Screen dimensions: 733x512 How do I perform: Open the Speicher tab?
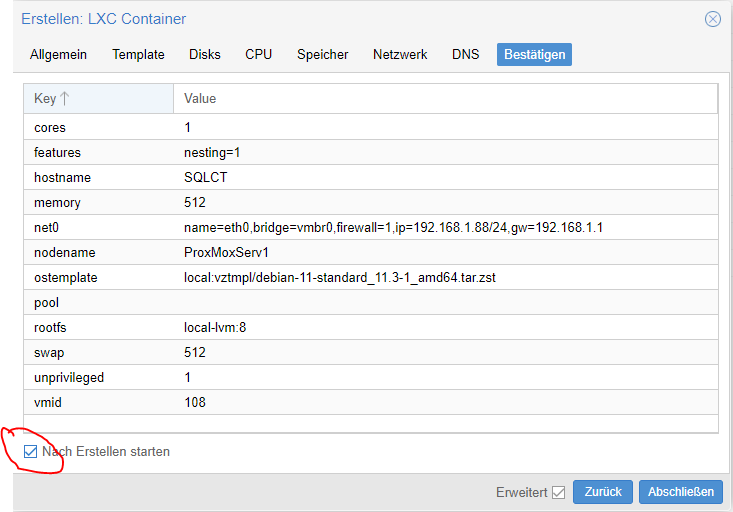pyautogui.click(x=323, y=55)
